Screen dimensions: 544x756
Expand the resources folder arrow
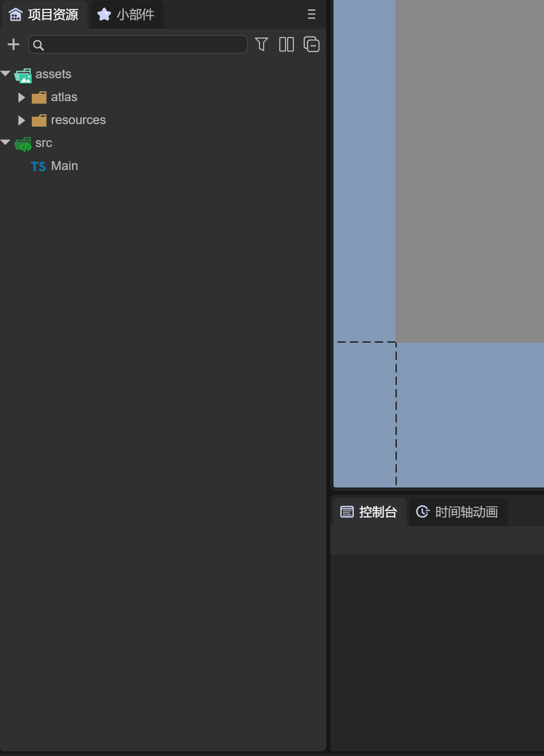21,120
